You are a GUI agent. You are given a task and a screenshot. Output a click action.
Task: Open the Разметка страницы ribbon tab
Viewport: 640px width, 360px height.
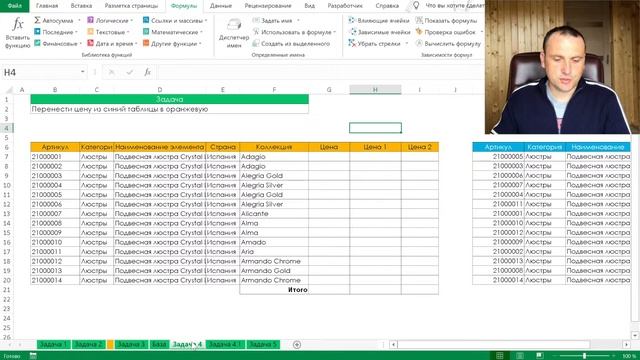click(x=131, y=6)
